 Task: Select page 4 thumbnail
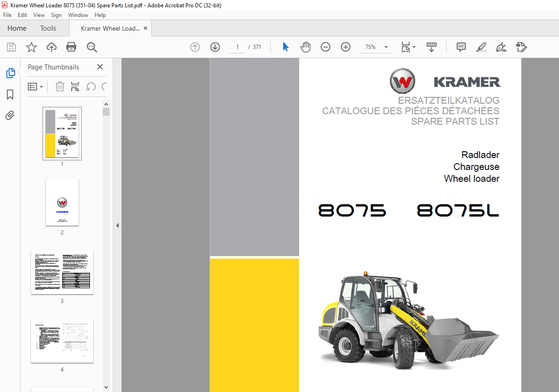[62, 341]
